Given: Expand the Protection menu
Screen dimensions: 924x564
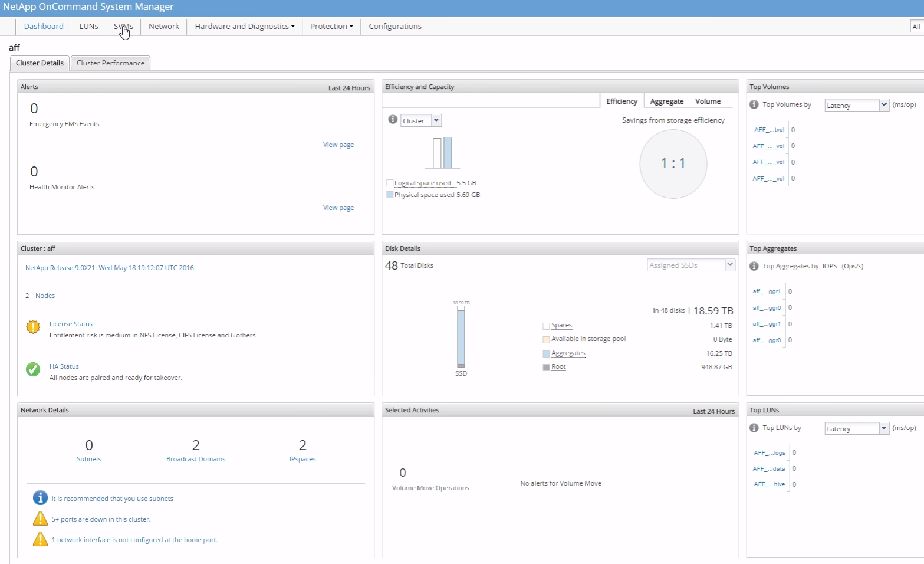Looking at the screenshot, I should (331, 27).
